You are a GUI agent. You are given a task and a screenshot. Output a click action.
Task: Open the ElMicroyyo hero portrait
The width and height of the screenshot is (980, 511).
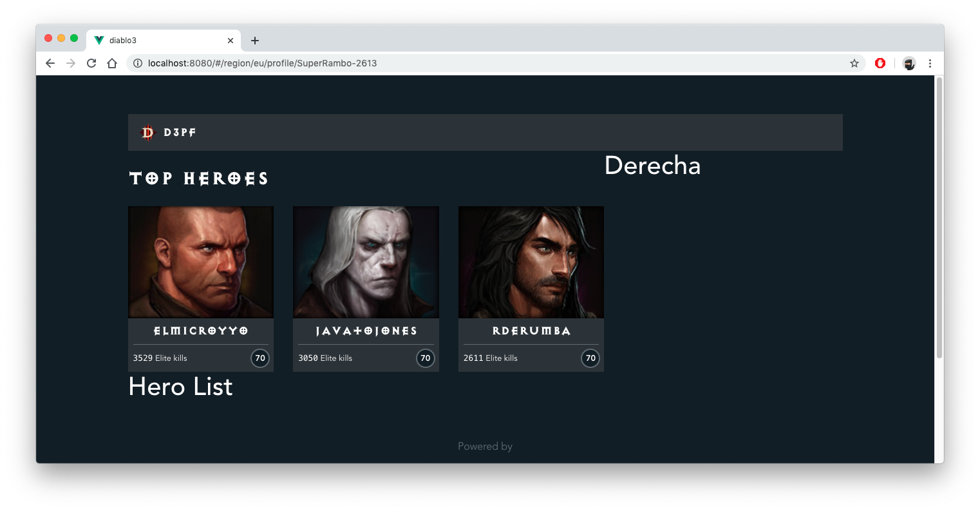201,262
